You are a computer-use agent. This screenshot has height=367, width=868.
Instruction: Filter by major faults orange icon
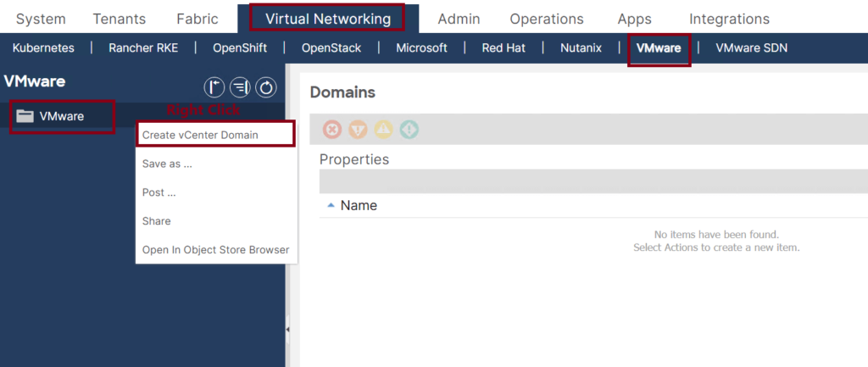(x=358, y=130)
